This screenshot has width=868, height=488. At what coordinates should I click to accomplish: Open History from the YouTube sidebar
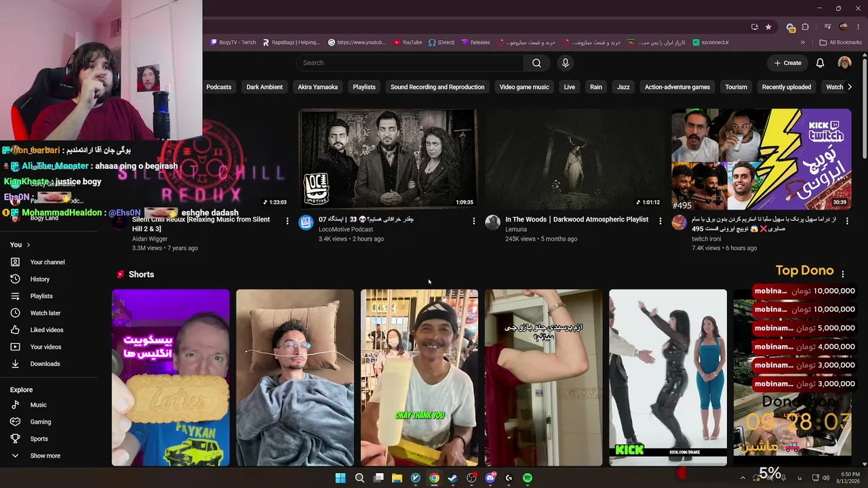39,279
